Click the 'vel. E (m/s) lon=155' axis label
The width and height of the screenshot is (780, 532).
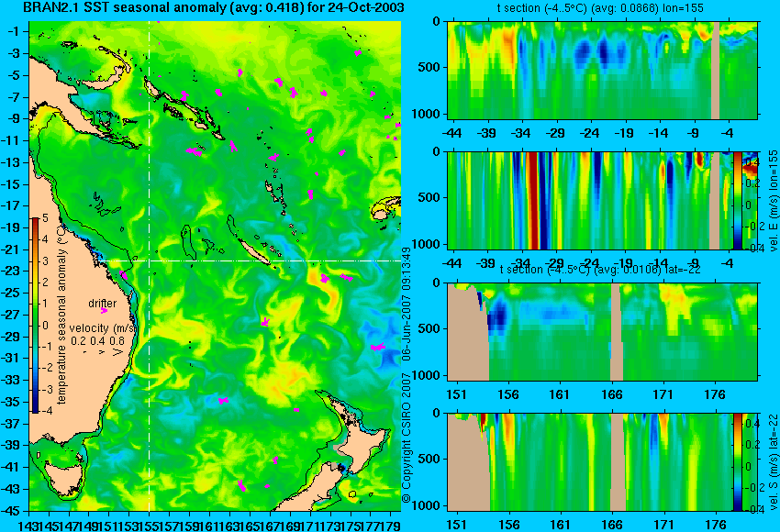click(773, 200)
